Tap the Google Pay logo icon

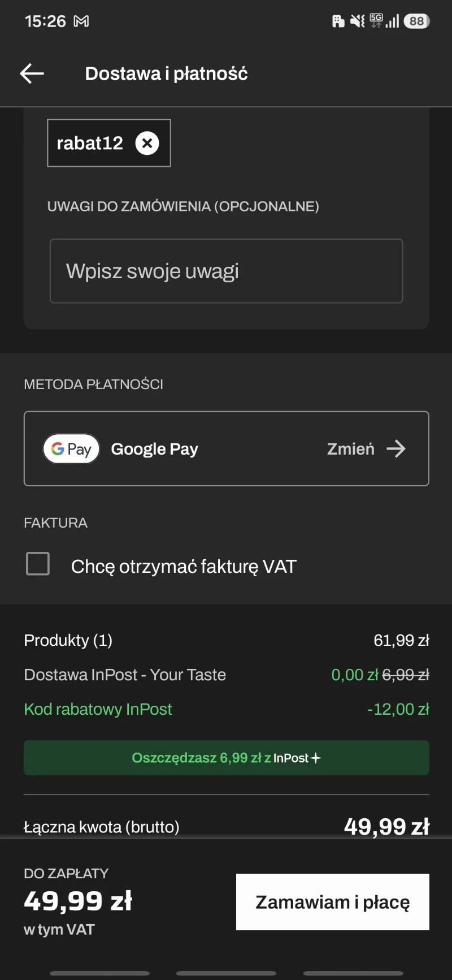tap(71, 448)
